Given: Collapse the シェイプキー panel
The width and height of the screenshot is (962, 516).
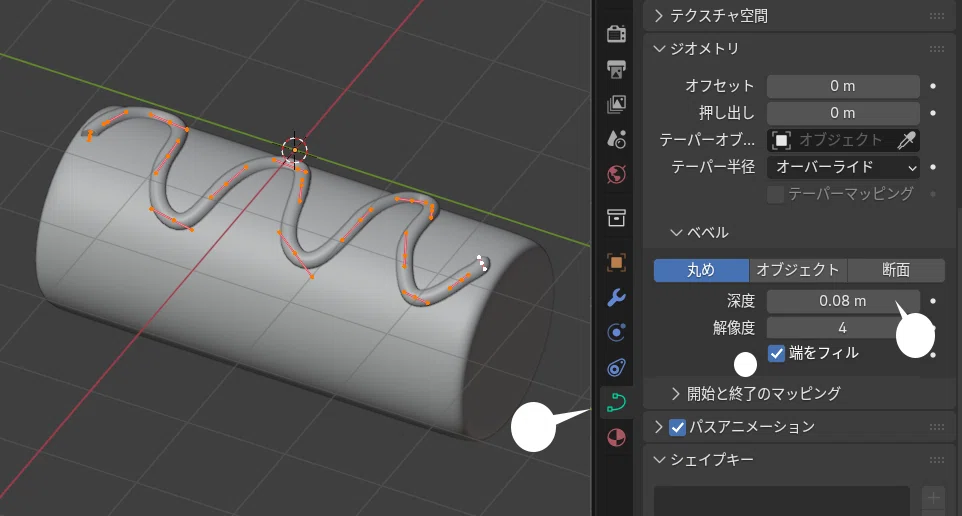Looking at the screenshot, I should (x=659, y=460).
